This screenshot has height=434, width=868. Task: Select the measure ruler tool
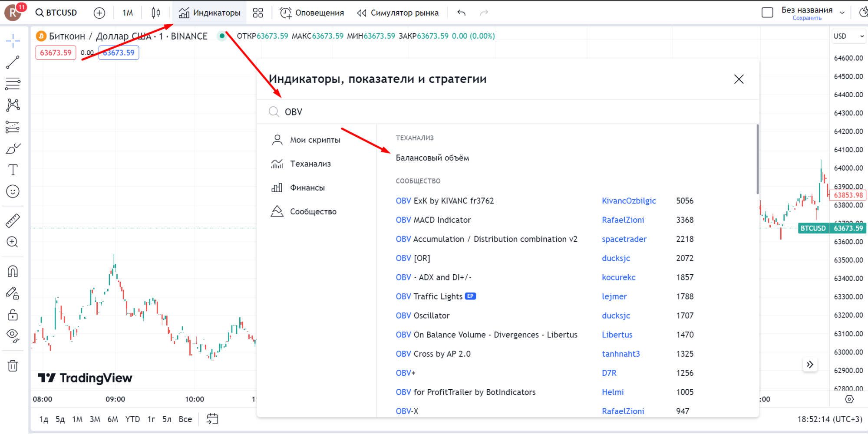point(13,220)
